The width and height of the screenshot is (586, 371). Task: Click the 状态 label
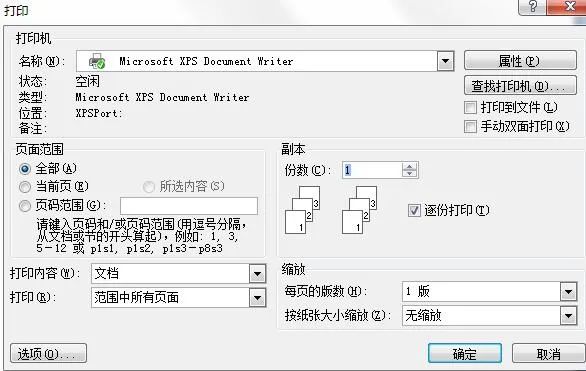point(33,81)
